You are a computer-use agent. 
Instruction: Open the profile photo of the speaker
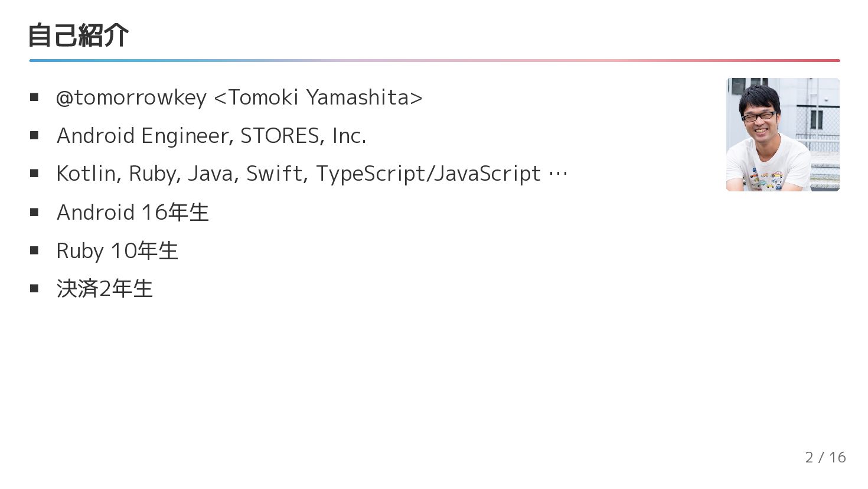(782, 135)
